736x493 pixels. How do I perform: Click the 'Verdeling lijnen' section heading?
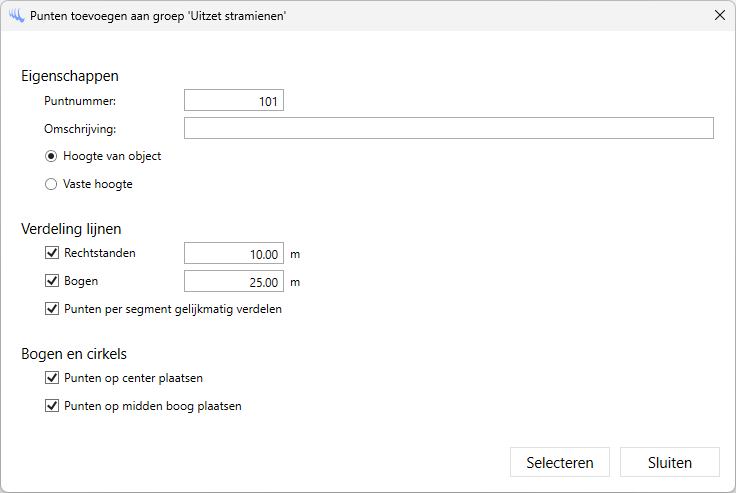pos(71,229)
